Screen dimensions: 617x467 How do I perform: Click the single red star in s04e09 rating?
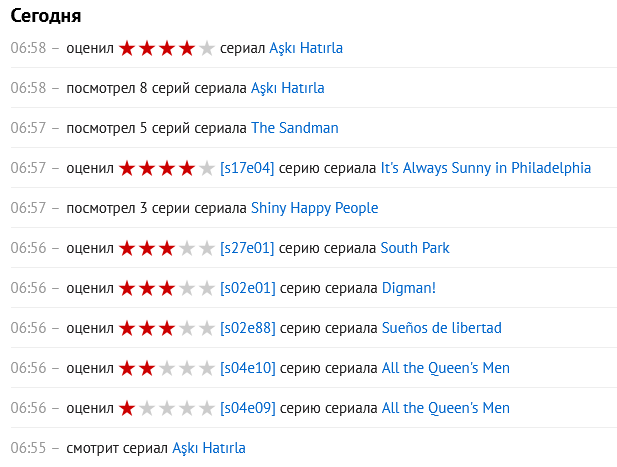127,408
